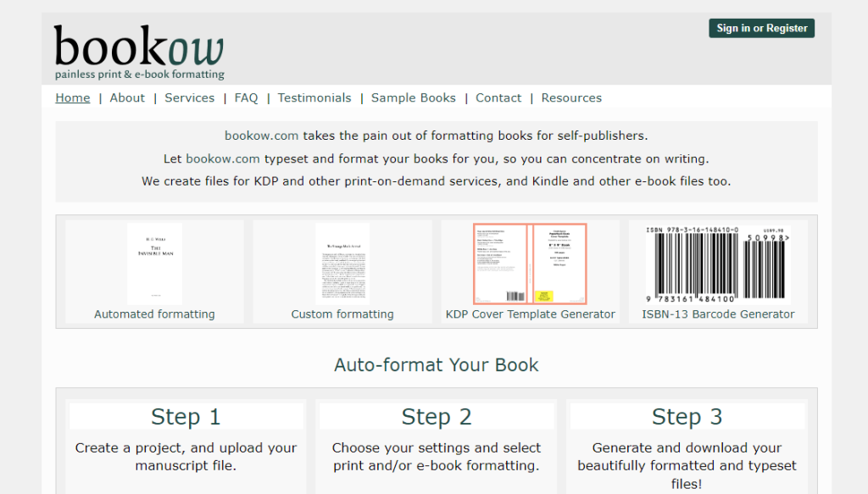Navigate to the FAQ page
Viewport: 868px width, 494px height.
click(x=247, y=98)
